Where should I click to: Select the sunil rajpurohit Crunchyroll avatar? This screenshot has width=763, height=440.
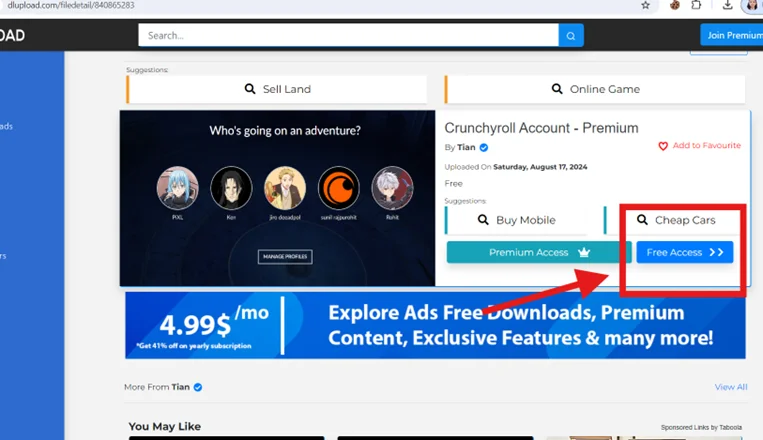point(339,188)
